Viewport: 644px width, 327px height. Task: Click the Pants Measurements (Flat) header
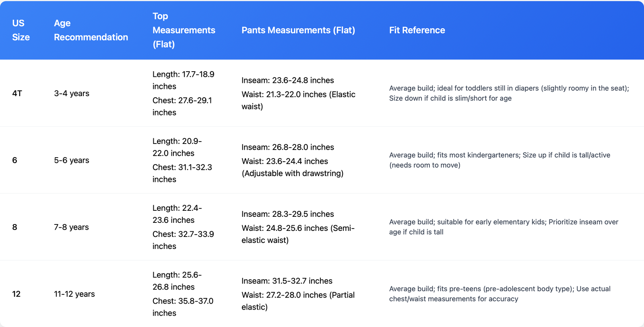[298, 30]
